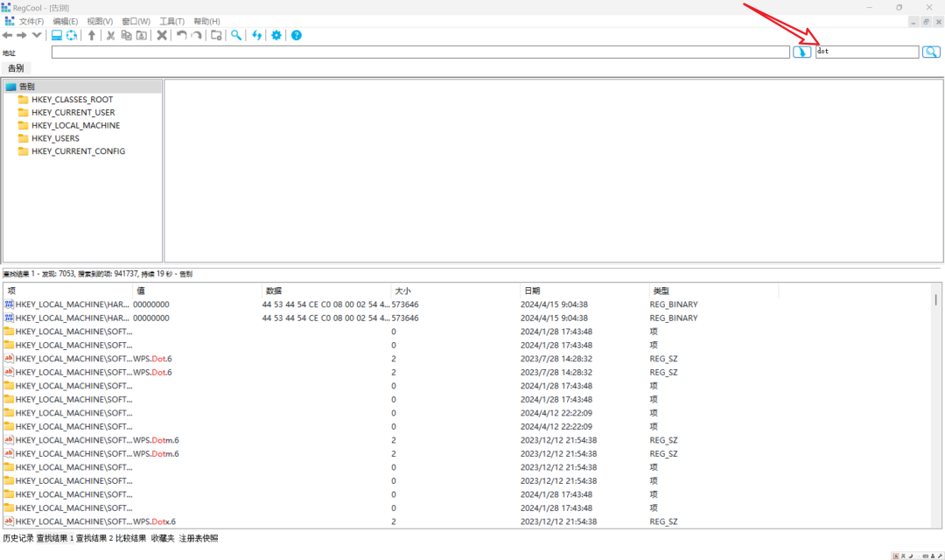Sort results by the 项 column header
This screenshot has height=560, width=945.
tap(67, 290)
